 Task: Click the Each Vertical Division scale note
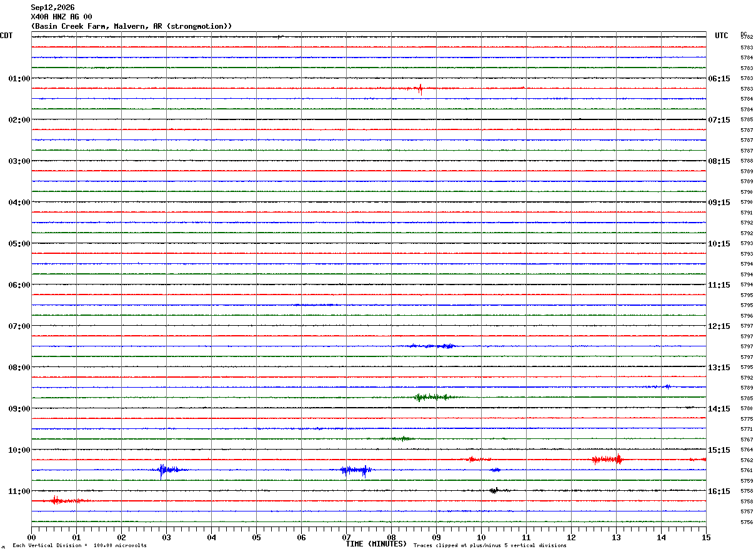pyautogui.click(x=80, y=546)
